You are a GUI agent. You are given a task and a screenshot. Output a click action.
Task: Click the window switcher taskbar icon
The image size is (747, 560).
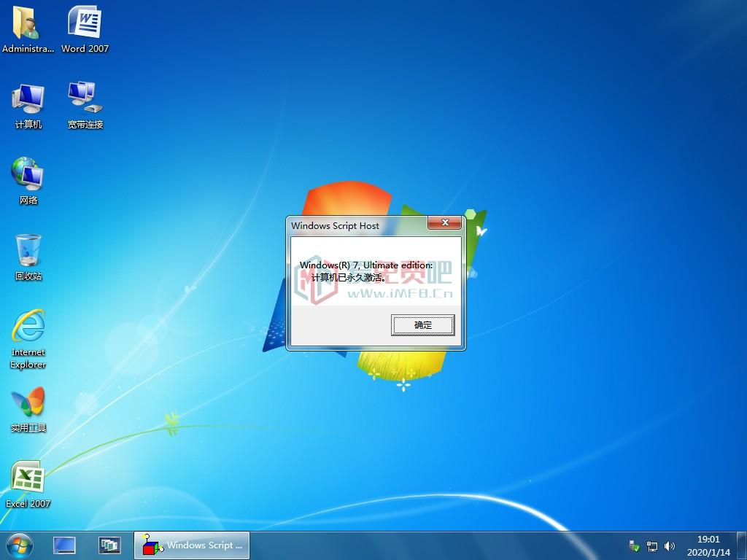109,545
